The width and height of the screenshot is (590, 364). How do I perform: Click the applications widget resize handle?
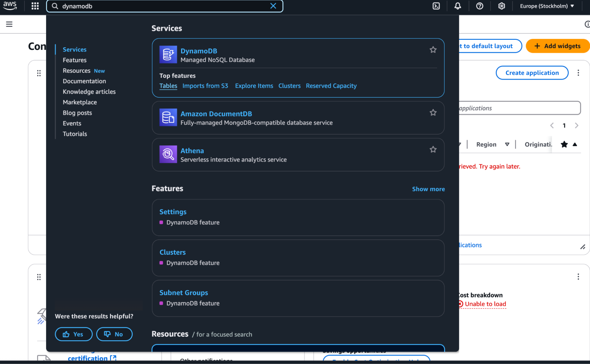[x=583, y=247]
